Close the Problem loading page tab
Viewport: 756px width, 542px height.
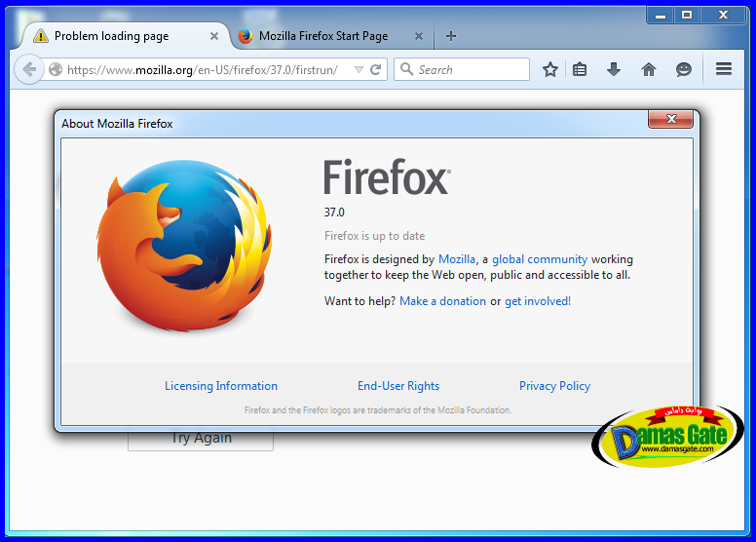pos(214,36)
